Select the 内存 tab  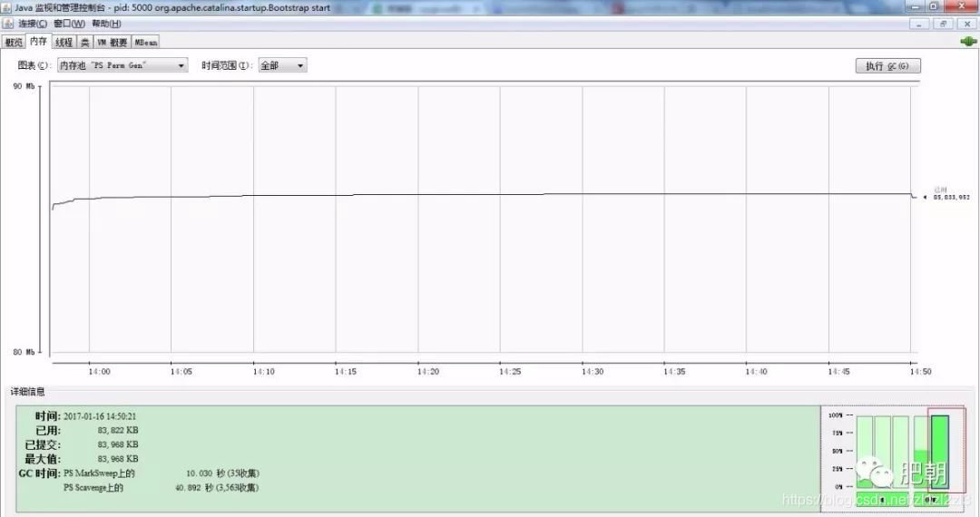[x=39, y=41]
